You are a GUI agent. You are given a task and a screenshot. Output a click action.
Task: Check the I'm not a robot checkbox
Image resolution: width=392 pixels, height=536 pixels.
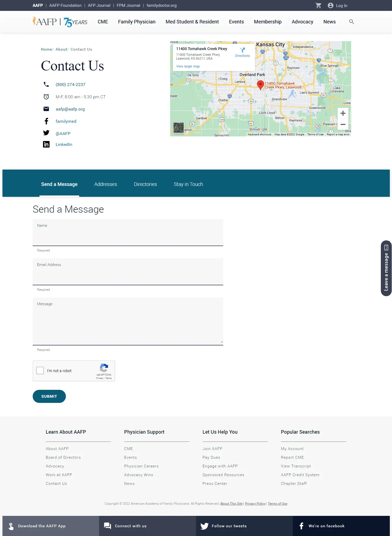coord(40,370)
